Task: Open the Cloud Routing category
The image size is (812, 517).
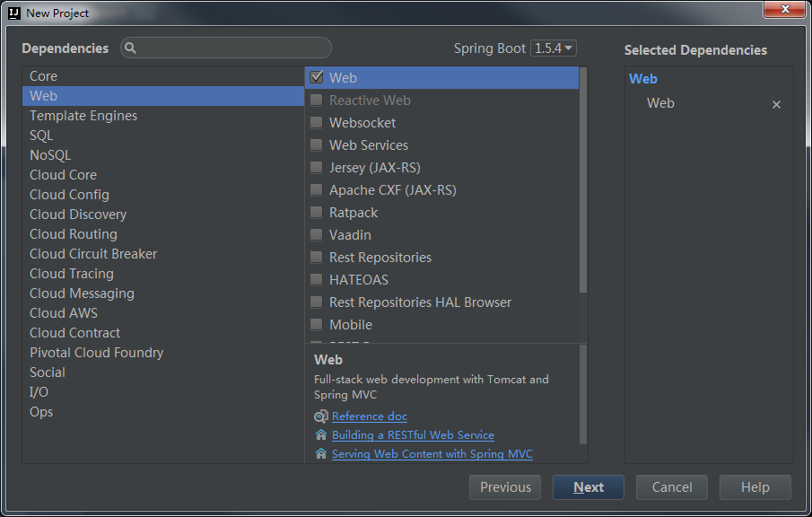Action: pos(163,233)
